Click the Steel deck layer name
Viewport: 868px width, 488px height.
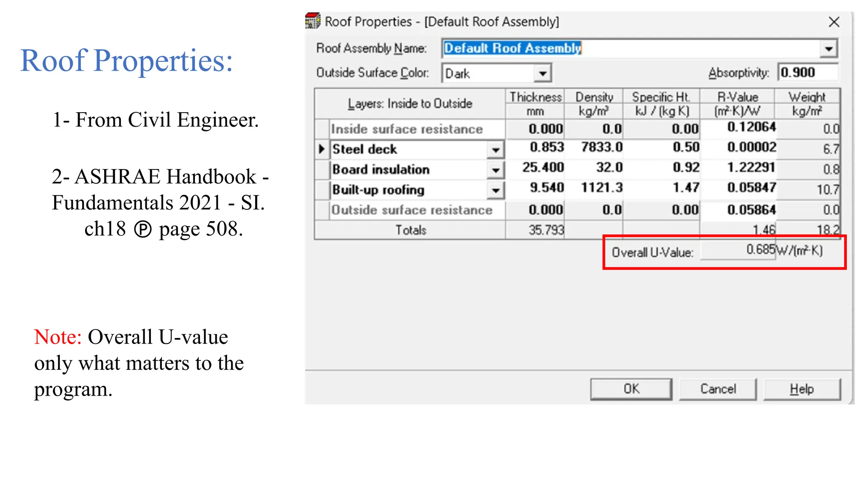(364, 149)
